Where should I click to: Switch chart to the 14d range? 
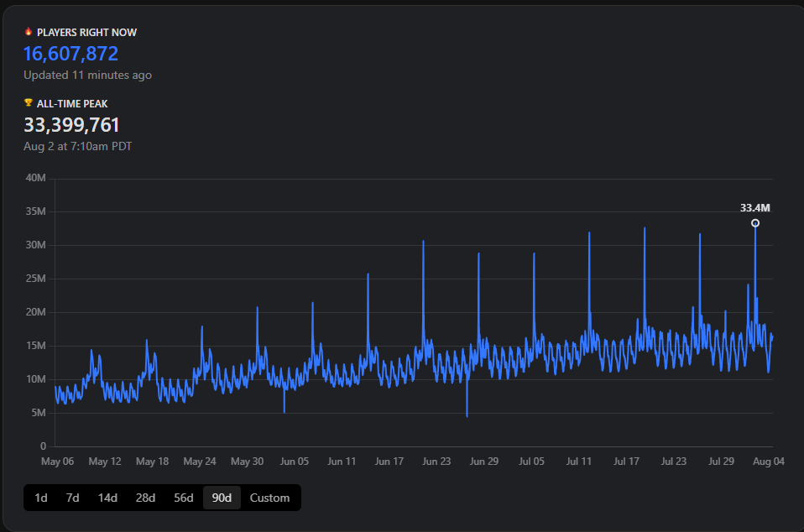pos(107,498)
